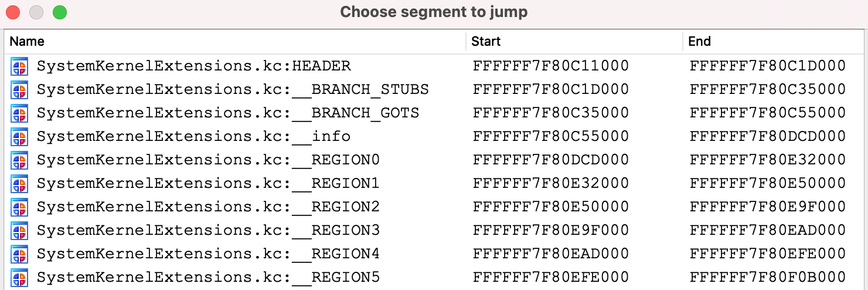Click the icon next to __BRANCH_GOTS segment
Viewport: 868px width, 290px height.
point(19,113)
